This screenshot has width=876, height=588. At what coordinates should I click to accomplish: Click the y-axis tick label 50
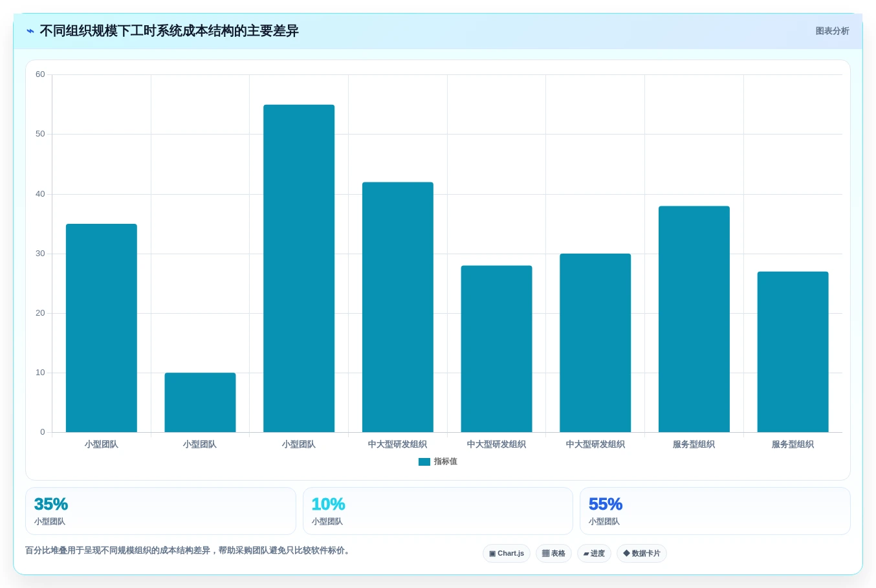tap(40, 134)
